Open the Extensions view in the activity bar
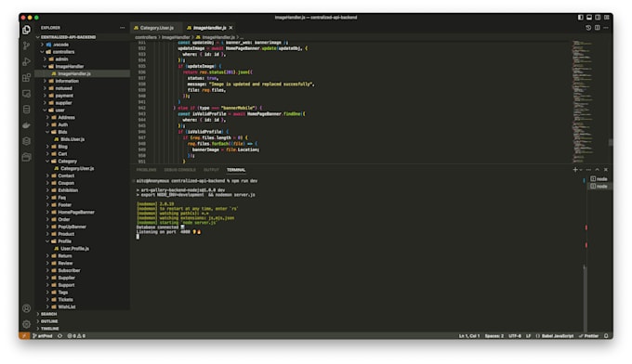 tap(27, 77)
